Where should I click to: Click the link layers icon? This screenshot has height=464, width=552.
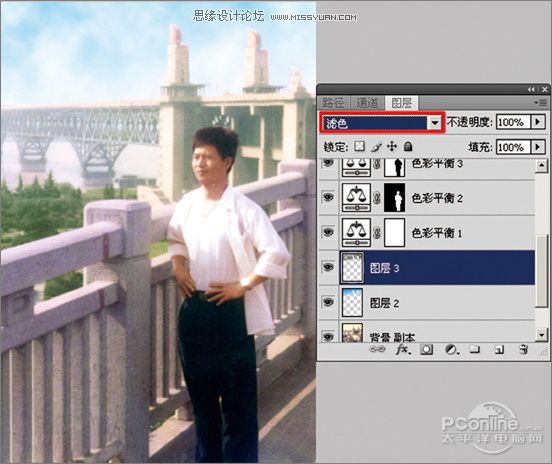pos(377,349)
